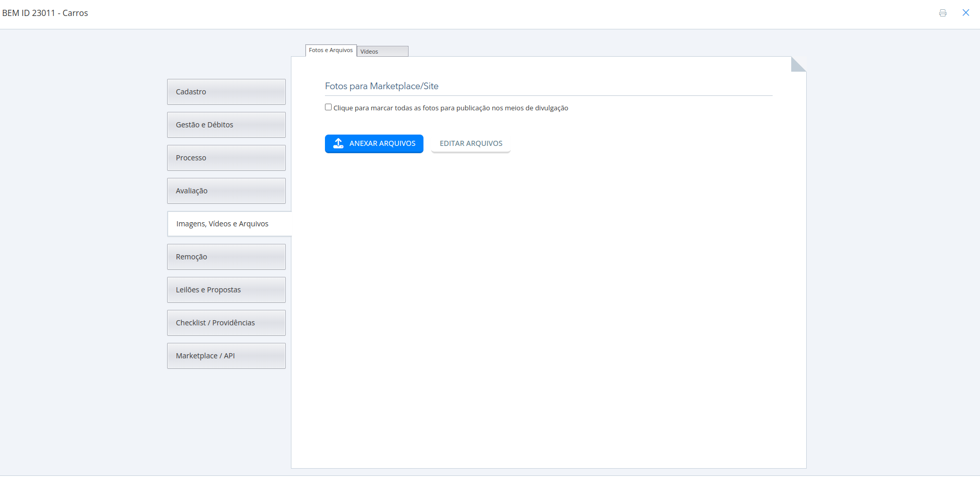This screenshot has width=980, height=479.
Task: Select the Avaliação panel
Action: 226,190
